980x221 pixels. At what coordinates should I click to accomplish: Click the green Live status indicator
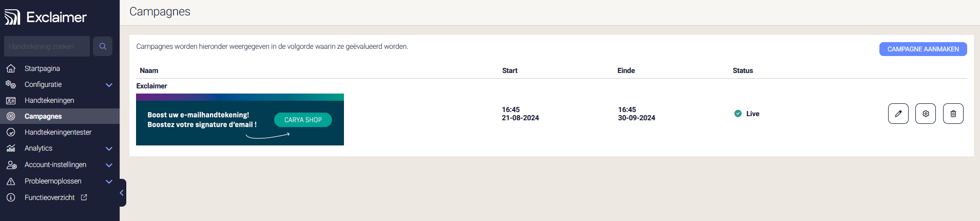click(738, 114)
